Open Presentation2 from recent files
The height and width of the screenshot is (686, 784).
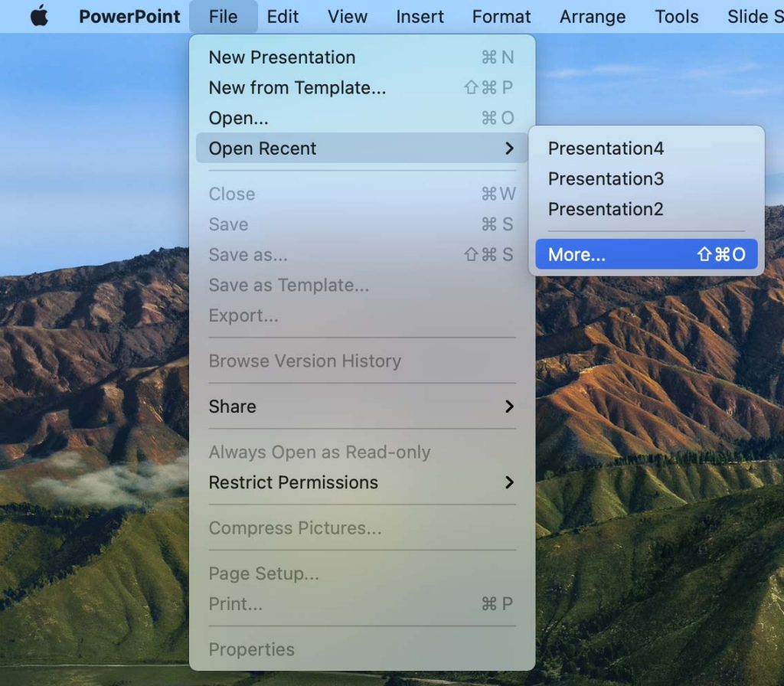pyautogui.click(x=605, y=209)
